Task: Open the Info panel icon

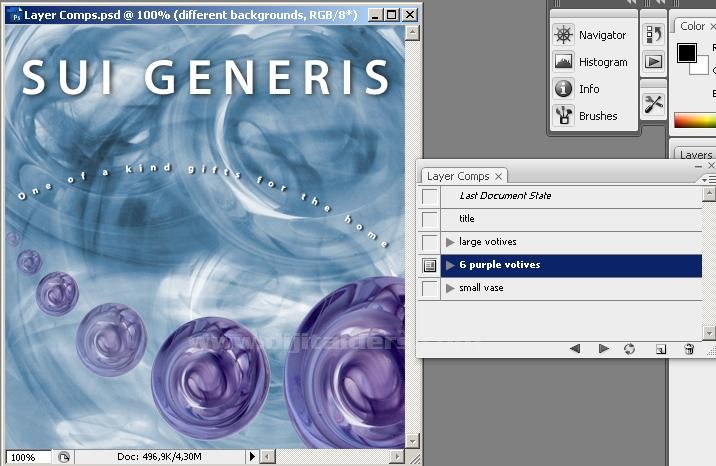Action: [563, 89]
